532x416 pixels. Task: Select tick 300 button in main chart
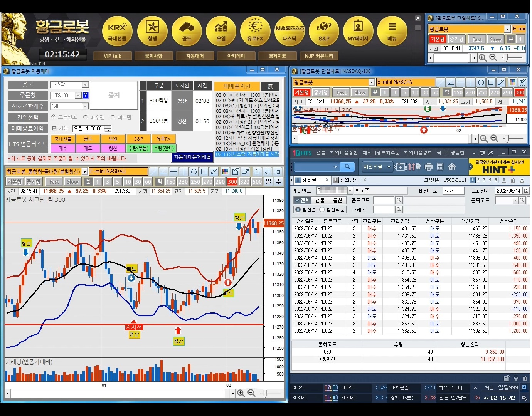tap(232, 182)
